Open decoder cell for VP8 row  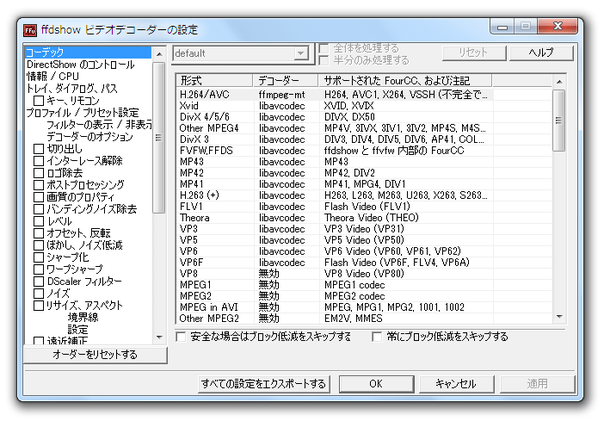(287, 274)
